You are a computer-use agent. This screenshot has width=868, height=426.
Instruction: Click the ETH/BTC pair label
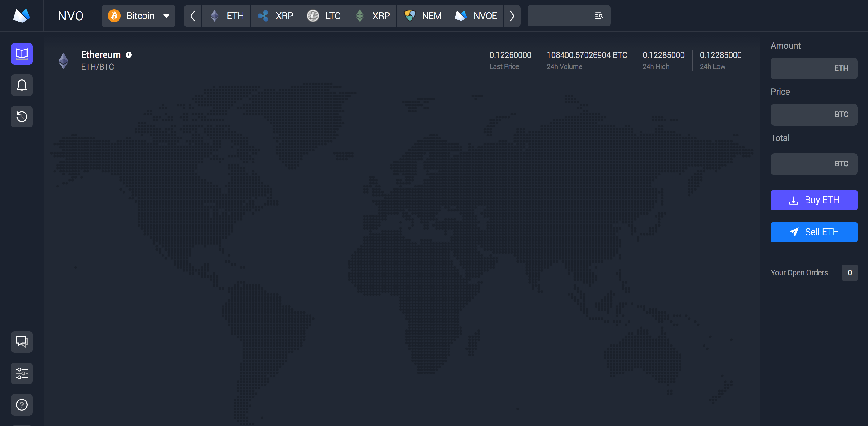point(97,67)
